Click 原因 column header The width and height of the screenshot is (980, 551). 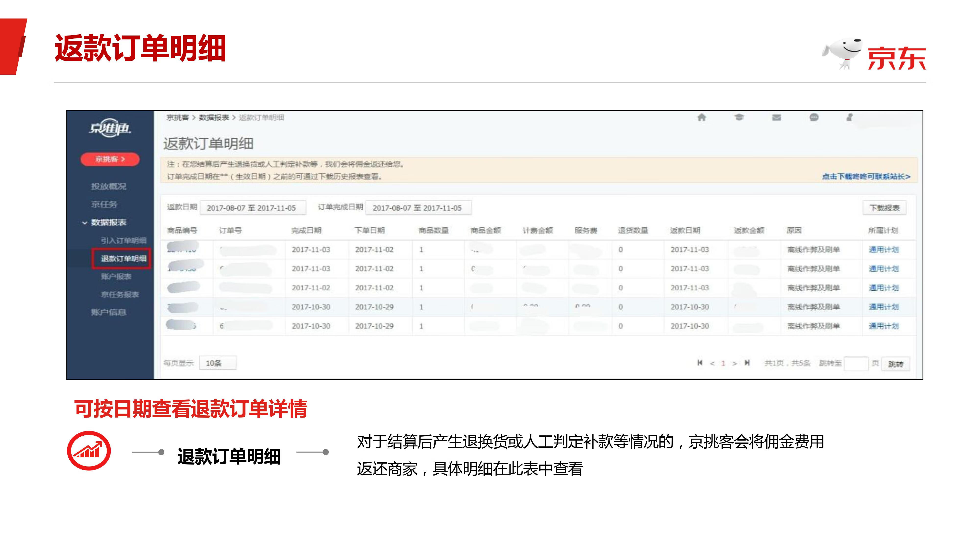[794, 230]
